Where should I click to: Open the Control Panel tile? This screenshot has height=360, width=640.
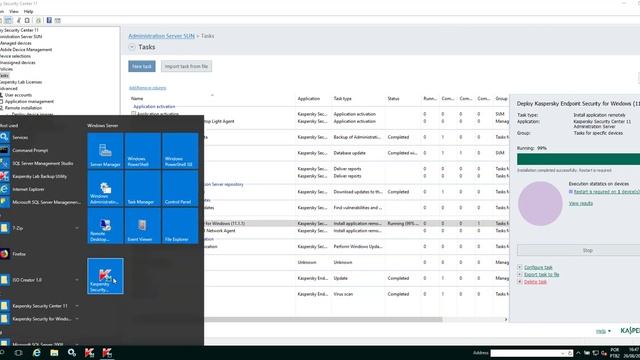[x=180, y=188]
